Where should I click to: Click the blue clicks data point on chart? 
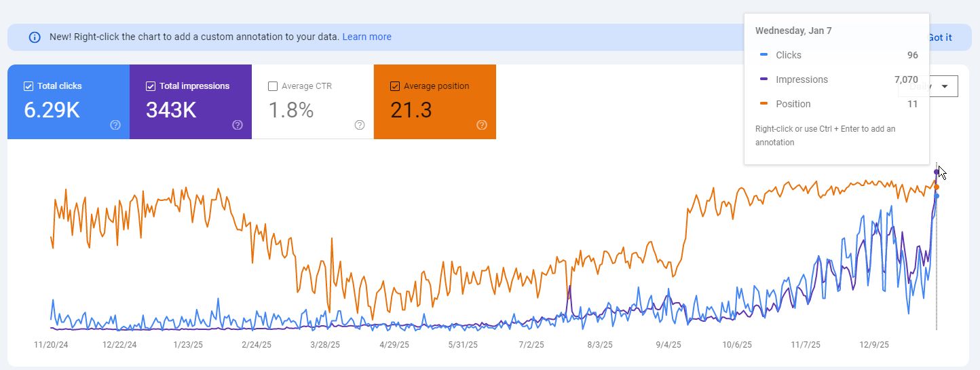pos(937,196)
